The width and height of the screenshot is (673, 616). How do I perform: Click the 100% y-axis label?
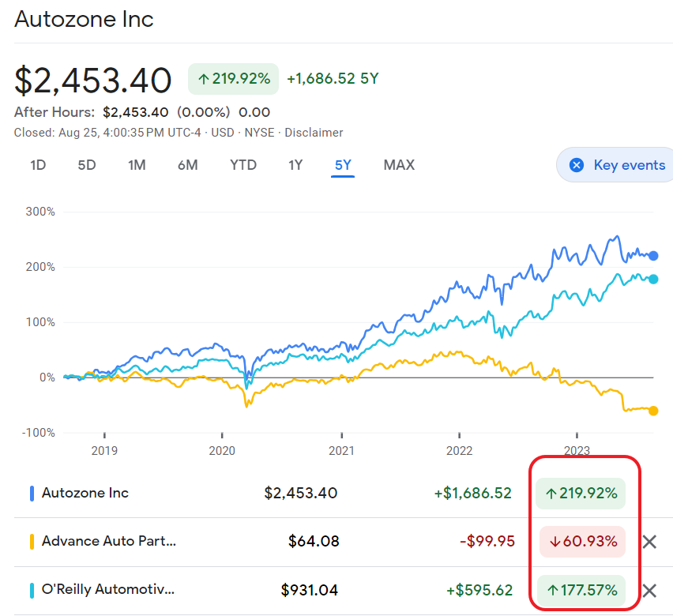point(40,322)
